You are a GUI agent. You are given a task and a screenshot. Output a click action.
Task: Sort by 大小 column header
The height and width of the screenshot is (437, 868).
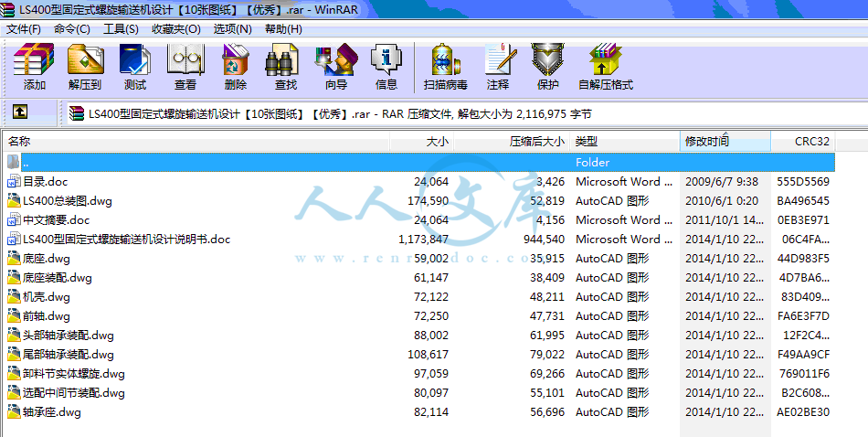click(x=422, y=141)
